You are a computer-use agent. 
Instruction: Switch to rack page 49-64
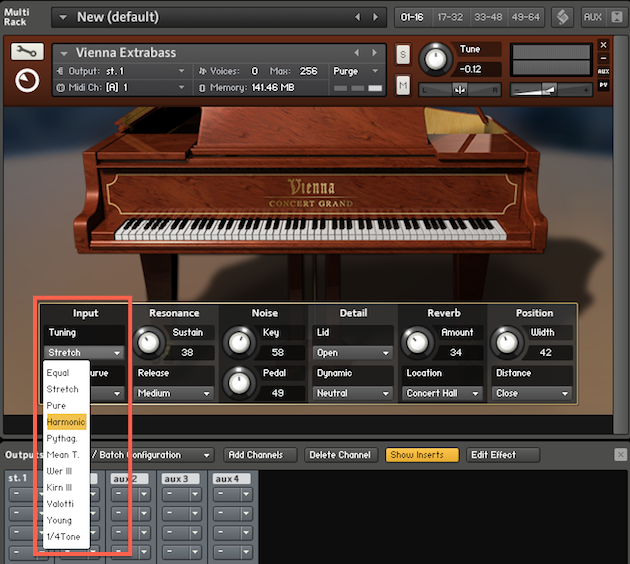point(526,17)
